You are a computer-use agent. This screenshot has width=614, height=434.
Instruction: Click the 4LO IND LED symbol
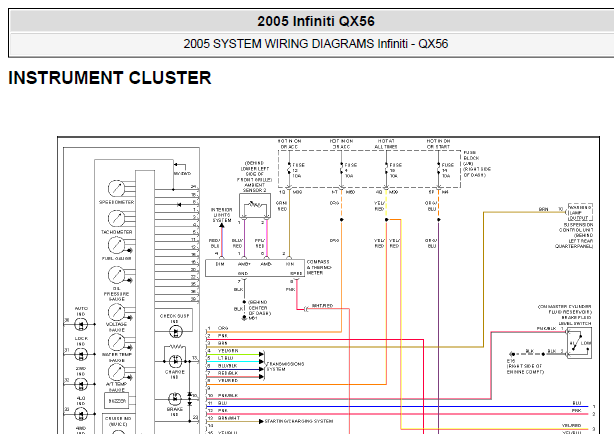[x=81, y=414]
